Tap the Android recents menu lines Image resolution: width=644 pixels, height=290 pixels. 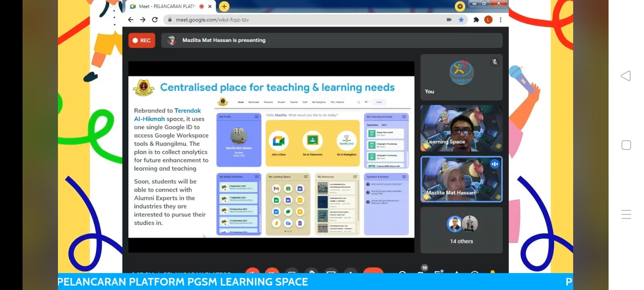(626, 214)
